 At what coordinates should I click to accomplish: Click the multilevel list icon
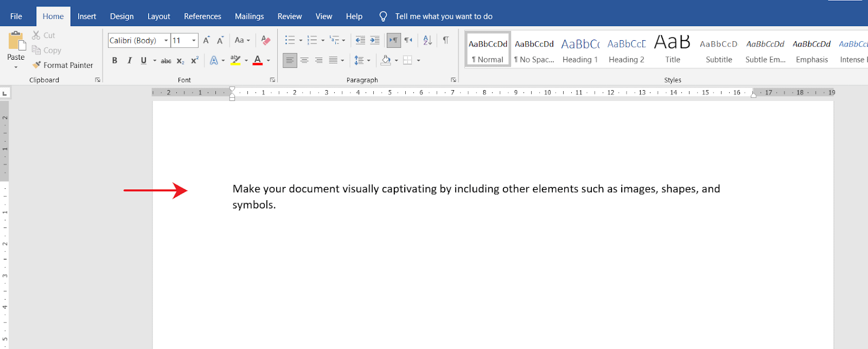coord(334,40)
